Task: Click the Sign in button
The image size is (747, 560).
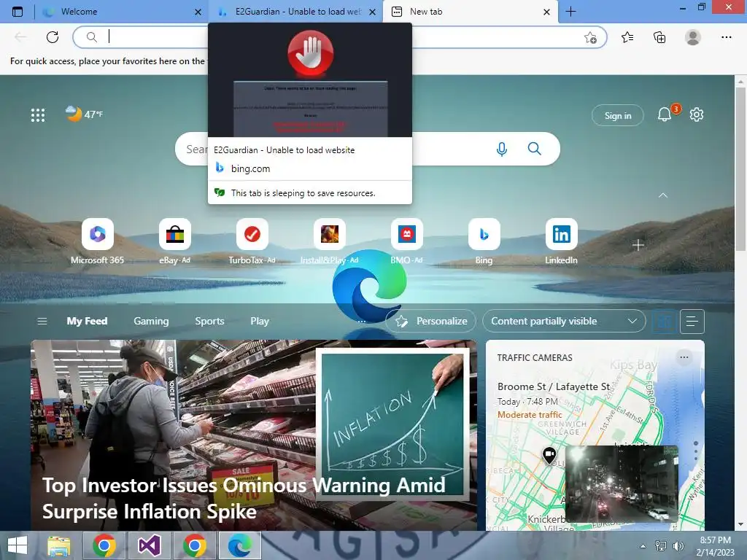Action: point(617,115)
